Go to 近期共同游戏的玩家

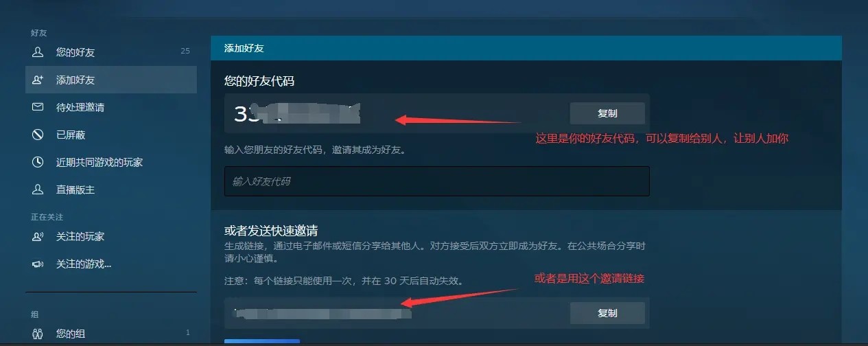[x=111, y=162]
